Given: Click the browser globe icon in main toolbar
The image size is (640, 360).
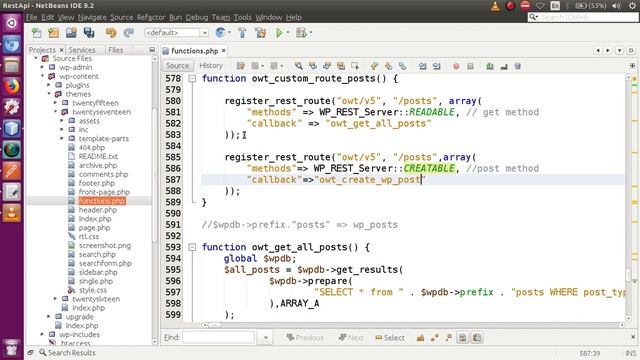Looking at the screenshot, I should pyautogui.click(x=220, y=33).
